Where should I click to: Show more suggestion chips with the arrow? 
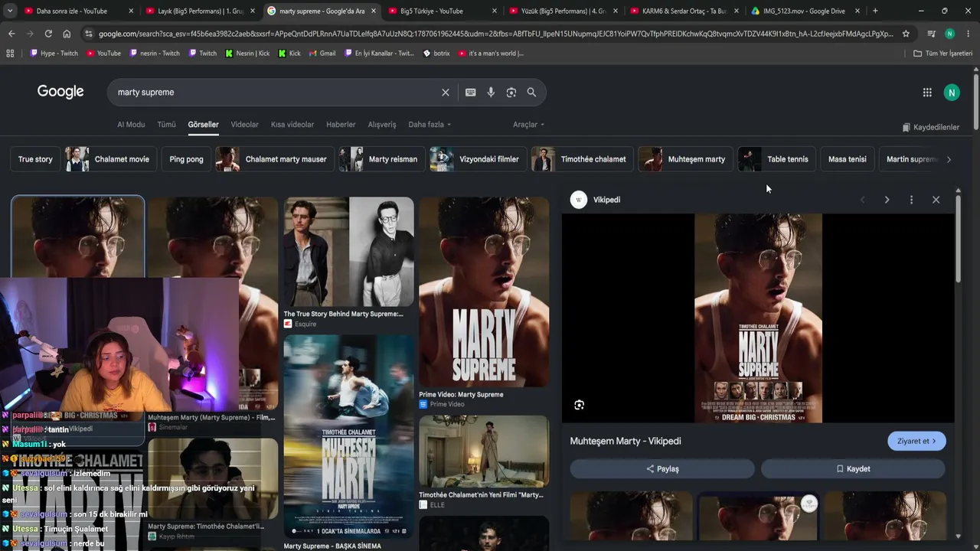click(949, 159)
